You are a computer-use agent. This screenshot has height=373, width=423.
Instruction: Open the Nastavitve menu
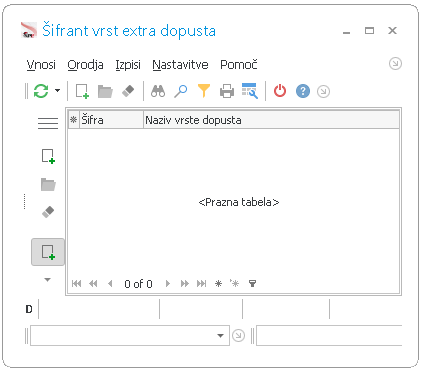pyautogui.click(x=180, y=65)
